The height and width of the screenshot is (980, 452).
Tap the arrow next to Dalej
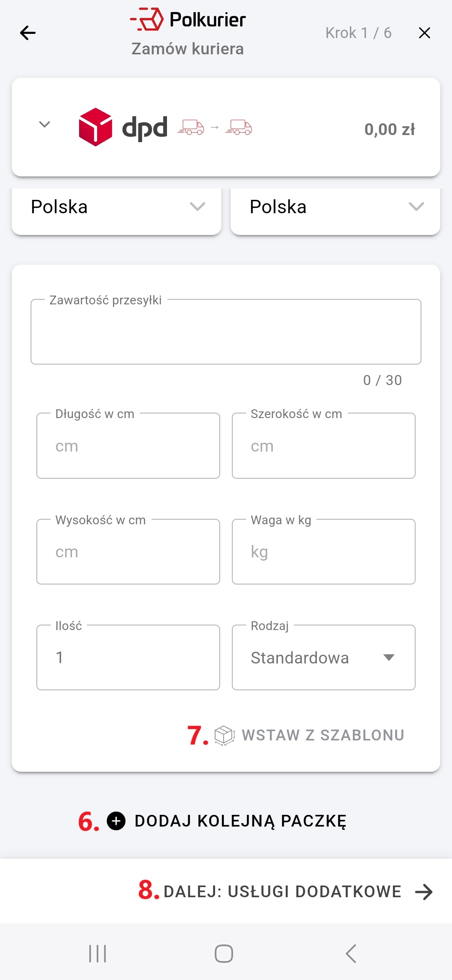click(424, 892)
